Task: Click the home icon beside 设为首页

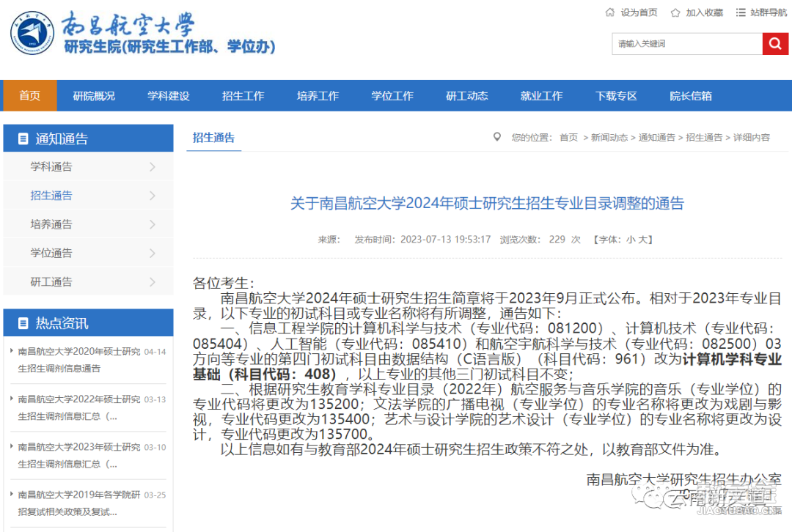Action: (609, 12)
